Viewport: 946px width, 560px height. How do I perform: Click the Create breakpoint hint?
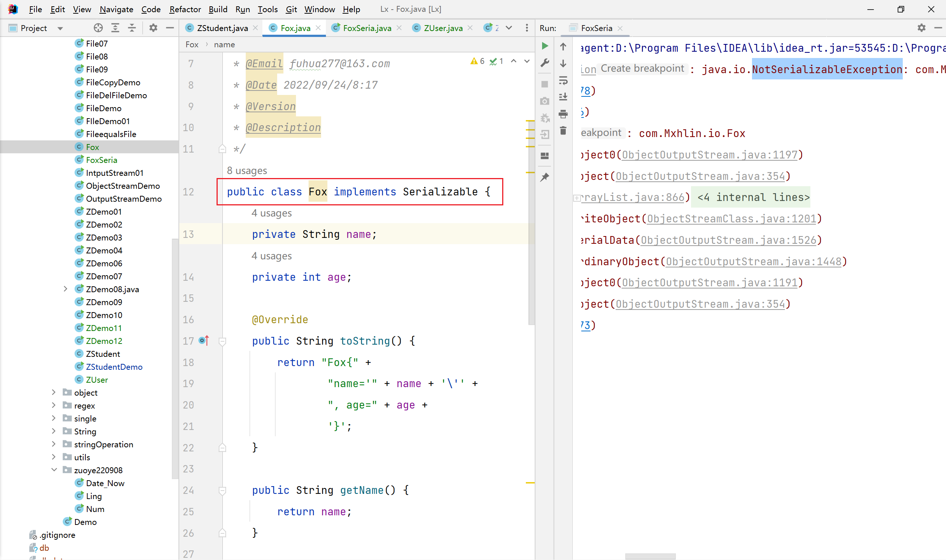[x=642, y=68]
